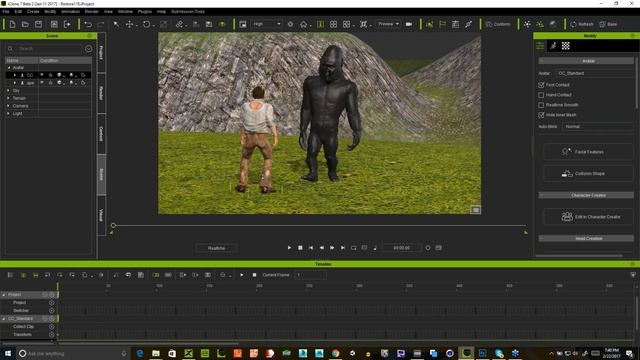The width and height of the screenshot is (640, 360).
Task: Click the playhead on the playback scrub bar
Action: tap(113, 225)
